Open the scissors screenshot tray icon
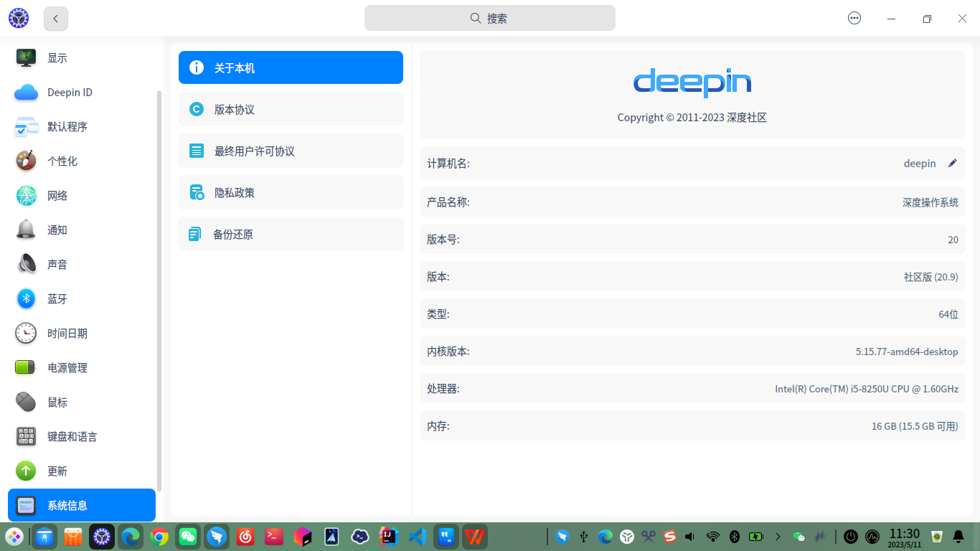 649,536
